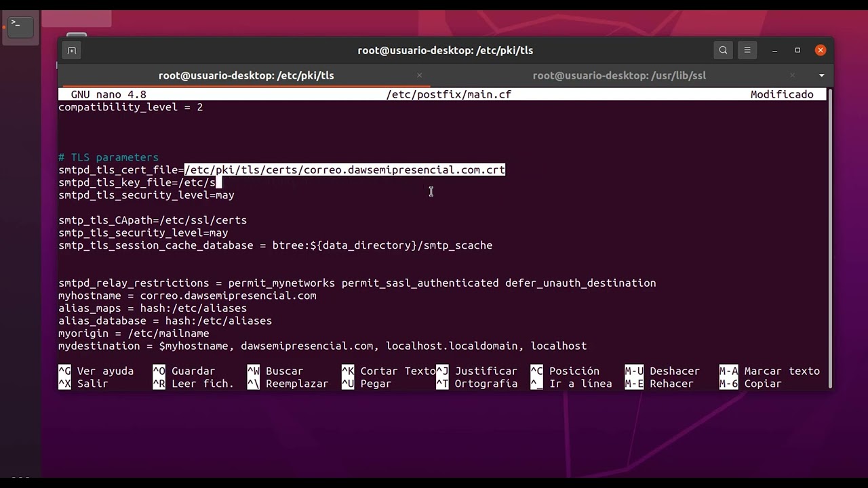The height and width of the screenshot is (488, 868).
Task: Click the smtpd_relay_restrictions line
Action: 357,283
